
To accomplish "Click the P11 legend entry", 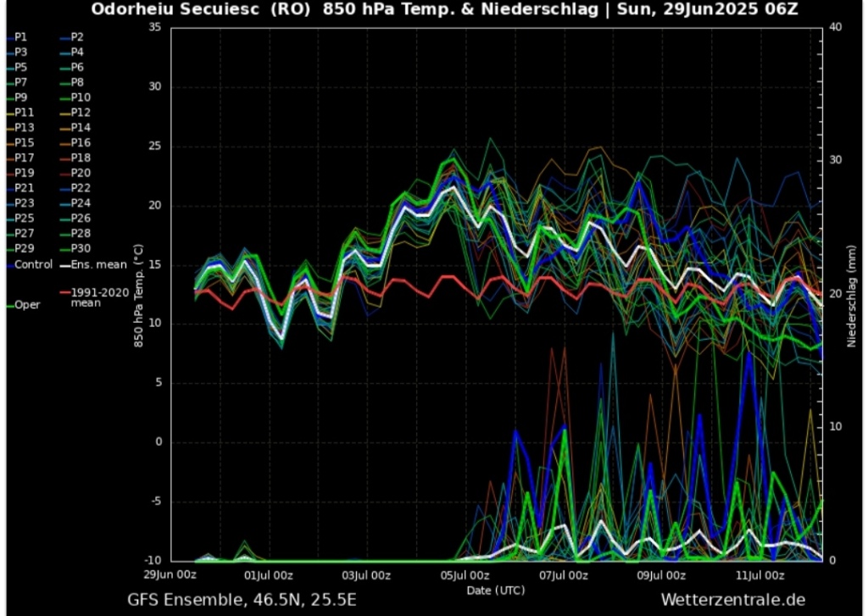I will [x=24, y=113].
